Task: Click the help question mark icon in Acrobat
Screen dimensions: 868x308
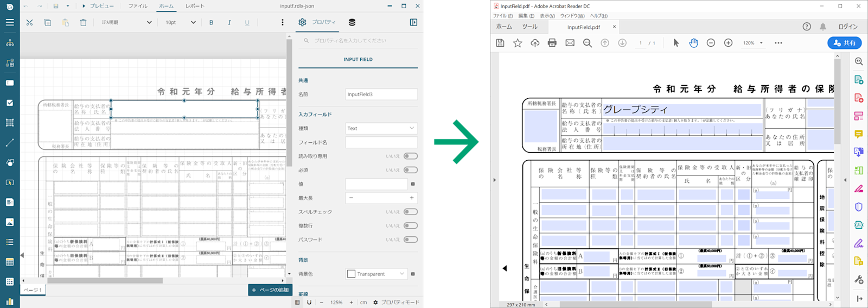Action: [807, 27]
